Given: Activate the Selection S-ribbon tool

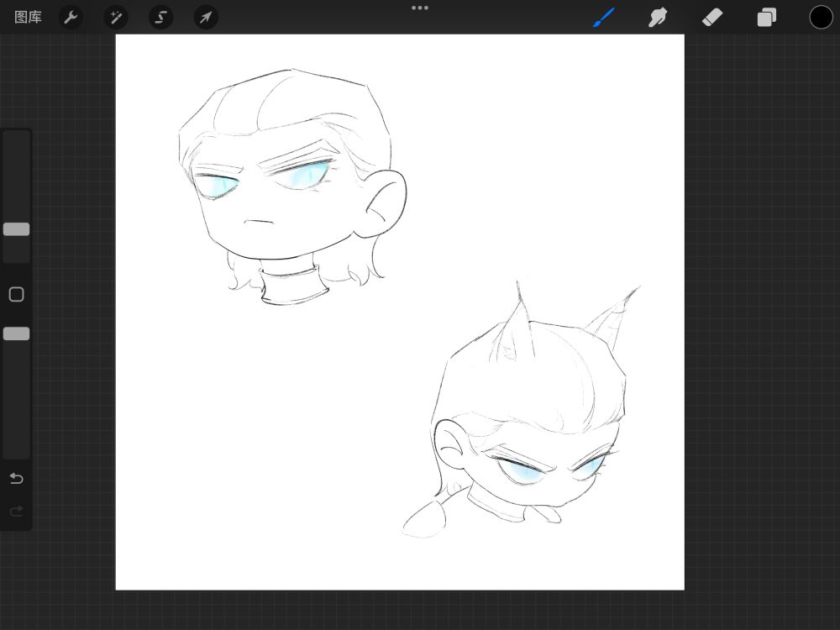Looking at the screenshot, I should coord(160,17).
